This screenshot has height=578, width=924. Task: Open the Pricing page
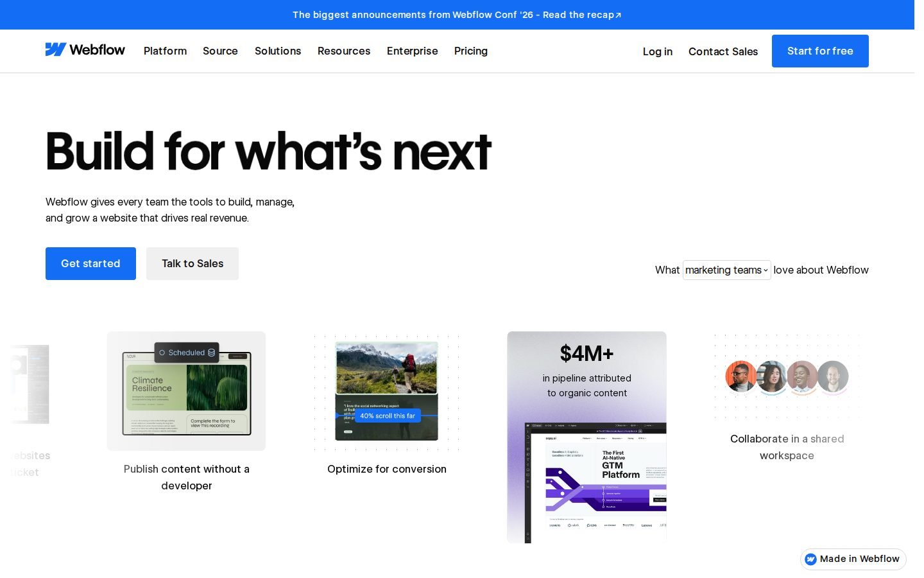pyautogui.click(x=471, y=51)
